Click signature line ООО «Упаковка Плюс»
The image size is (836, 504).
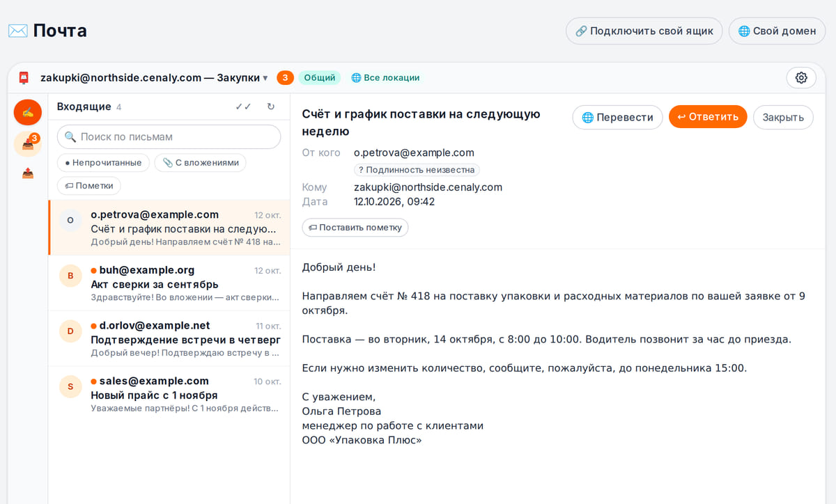[x=362, y=441]
